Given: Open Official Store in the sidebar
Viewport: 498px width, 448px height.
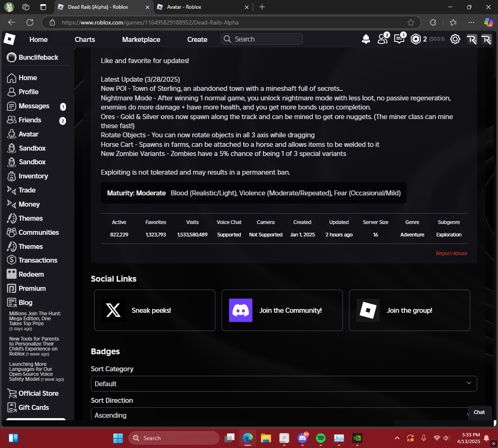Looking at the screenshot, I should pyautogui.click(x=33, y=394).
